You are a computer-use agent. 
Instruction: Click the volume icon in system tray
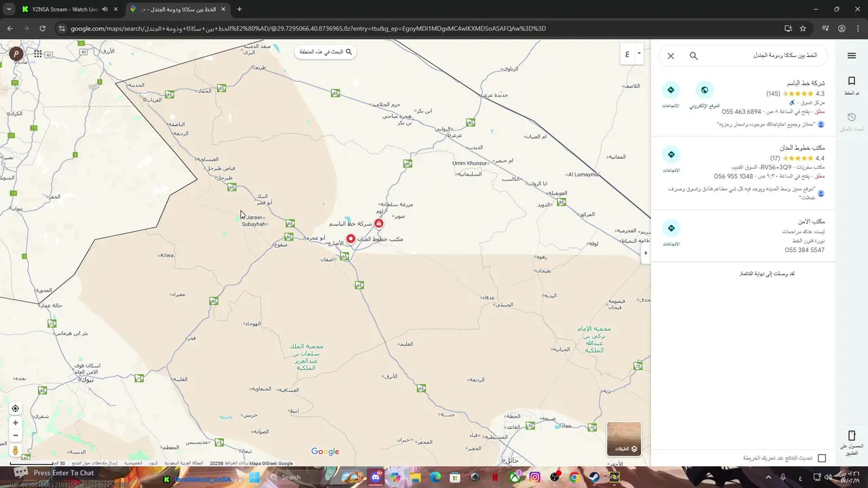(828, 477)
